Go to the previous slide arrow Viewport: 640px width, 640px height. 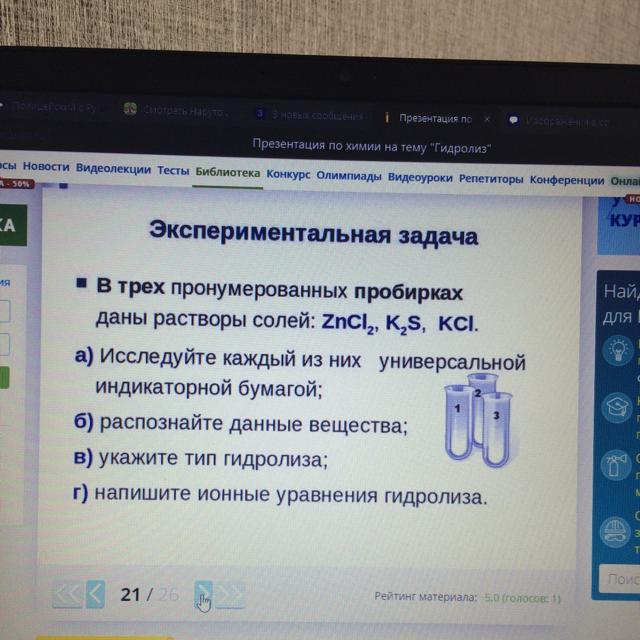[95, 593]
